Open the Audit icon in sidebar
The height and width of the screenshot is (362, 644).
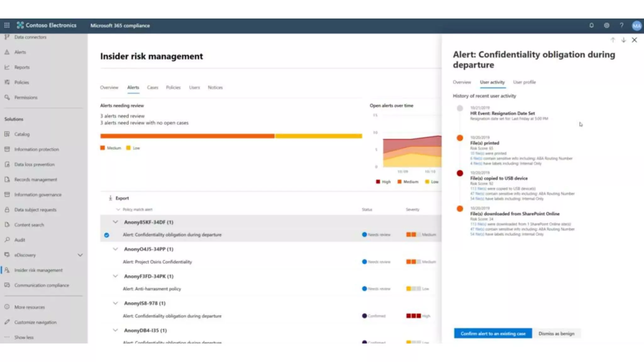point(7,240)
